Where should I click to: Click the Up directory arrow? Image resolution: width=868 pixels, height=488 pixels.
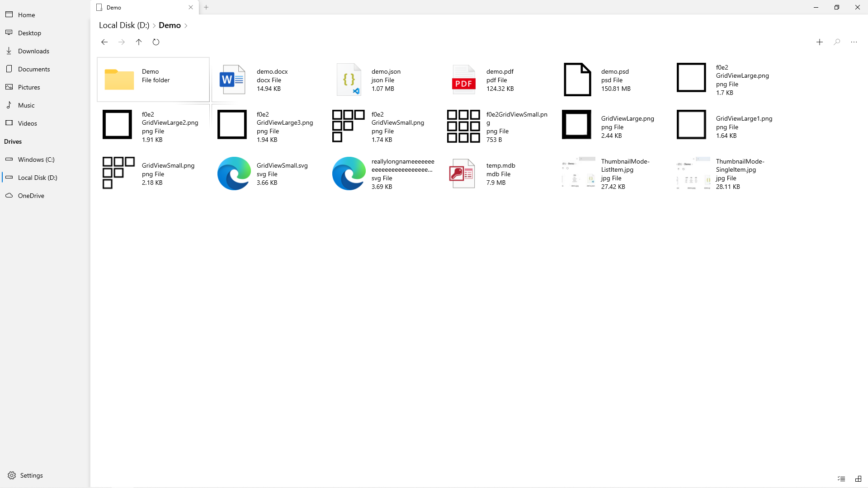pos(139,42)
